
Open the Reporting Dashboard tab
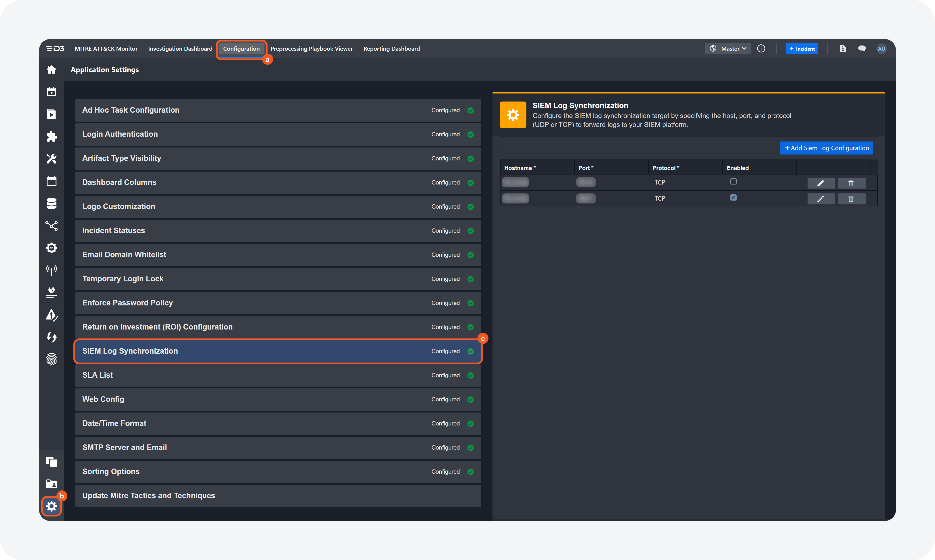click(391, 49)
